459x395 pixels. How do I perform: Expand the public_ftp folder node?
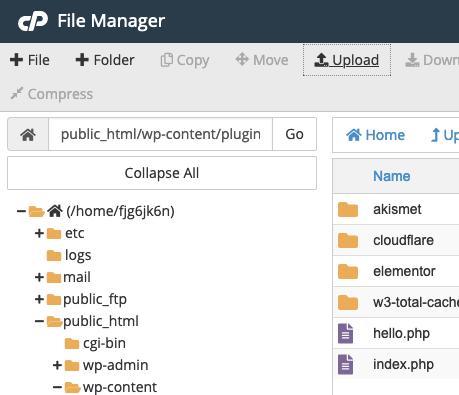click(39, 299)
